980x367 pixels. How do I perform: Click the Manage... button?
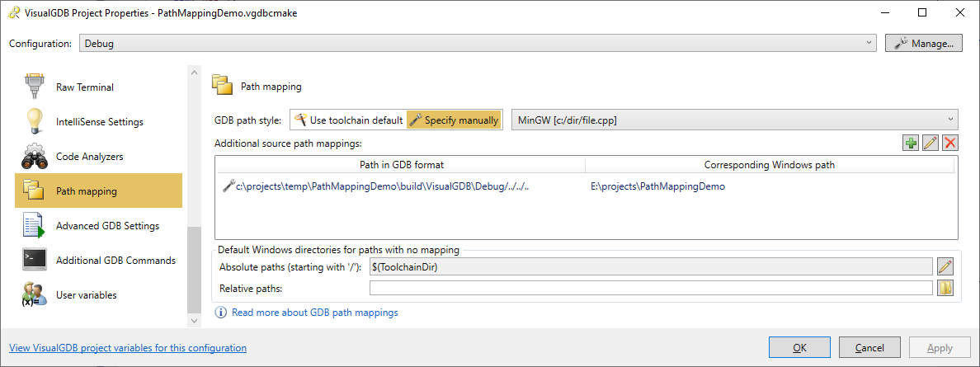pyautogui.click(x=924, y=43)
